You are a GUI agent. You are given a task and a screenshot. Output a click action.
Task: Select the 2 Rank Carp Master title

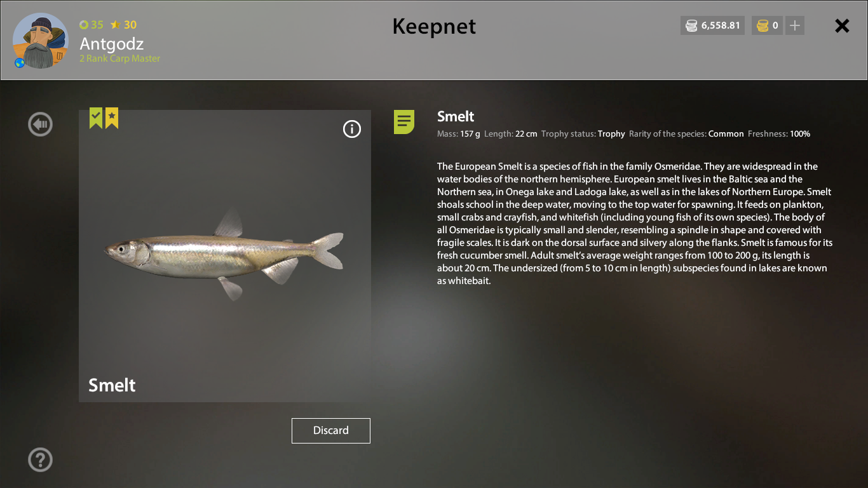click(119, 58)
